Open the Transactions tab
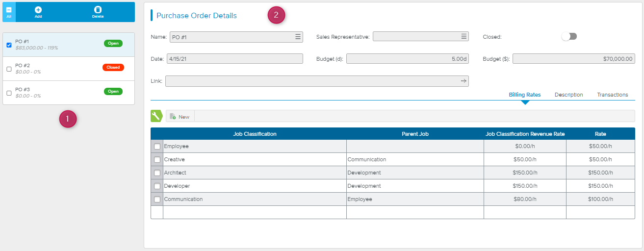Image resolution: width=644 pixels, height=251 pixels. [x=612, y=95]
